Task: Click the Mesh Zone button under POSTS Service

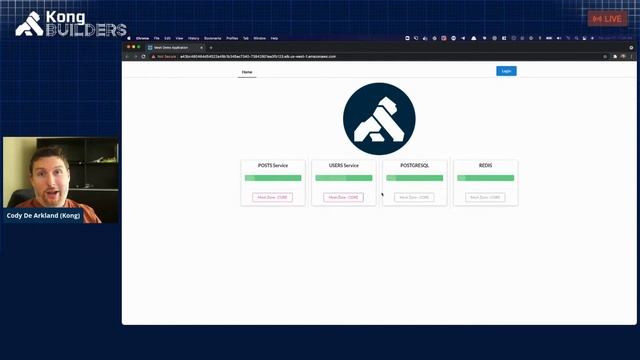Action: [x=272, y=197]
